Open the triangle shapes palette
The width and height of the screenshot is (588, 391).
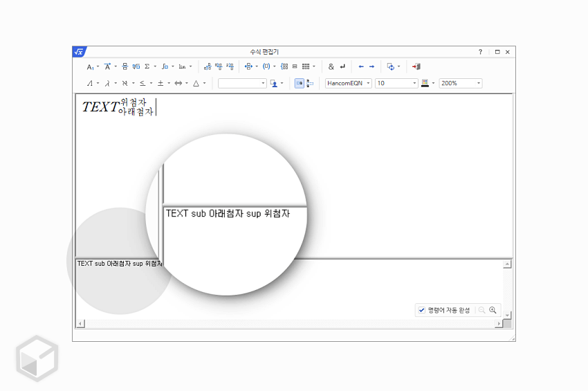(x=196, y=83)
